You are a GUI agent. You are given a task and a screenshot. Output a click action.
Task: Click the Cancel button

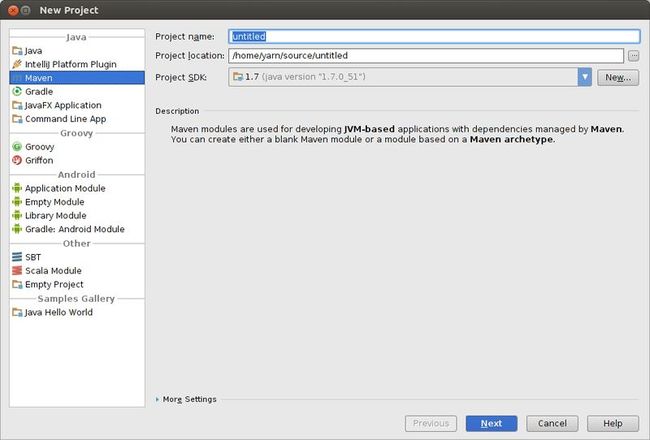point(552,423)
